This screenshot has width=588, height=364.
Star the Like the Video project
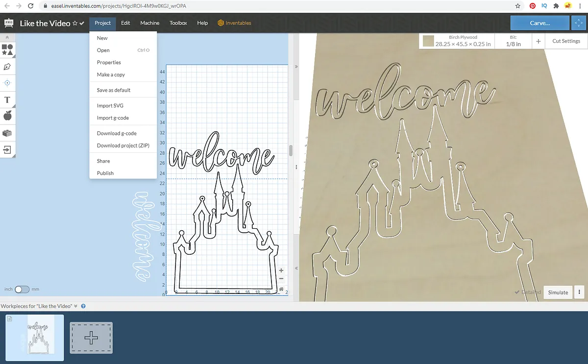75,23
